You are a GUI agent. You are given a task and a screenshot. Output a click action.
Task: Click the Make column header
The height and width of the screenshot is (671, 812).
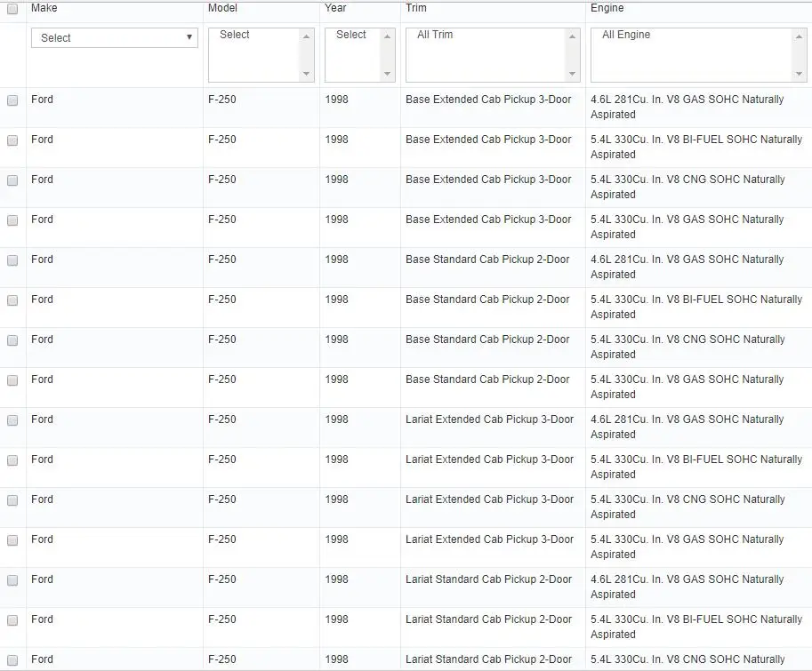pyautogui.click(x=44, y=8)
